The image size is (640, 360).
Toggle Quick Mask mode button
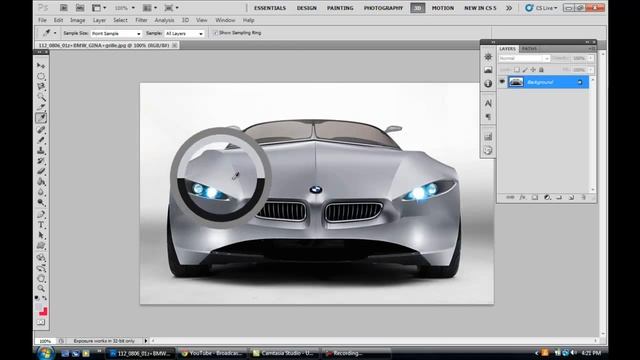pyautogui.click(x=41, y=322)
